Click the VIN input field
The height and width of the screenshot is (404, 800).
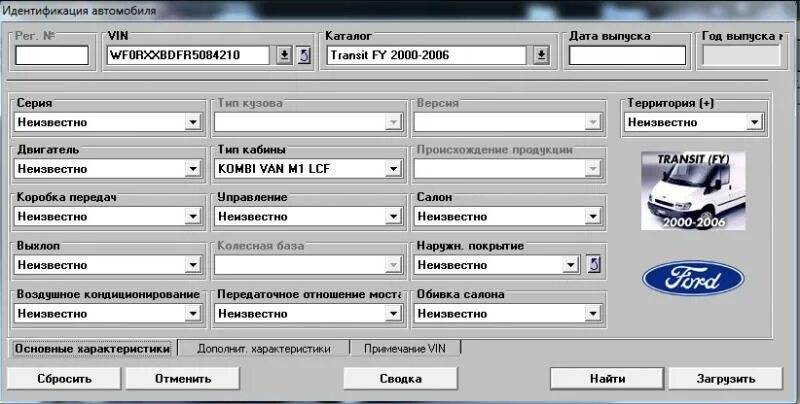[x=188, y=55]
